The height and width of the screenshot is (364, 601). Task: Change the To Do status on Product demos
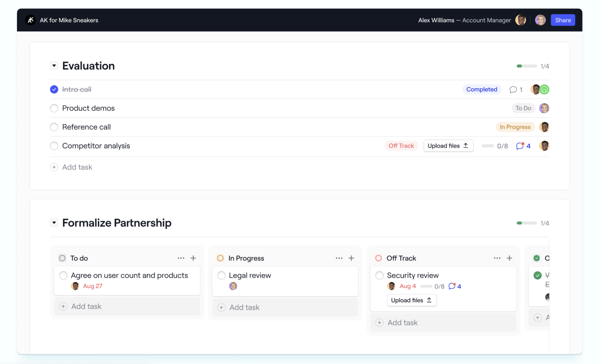tap(523, 108)
